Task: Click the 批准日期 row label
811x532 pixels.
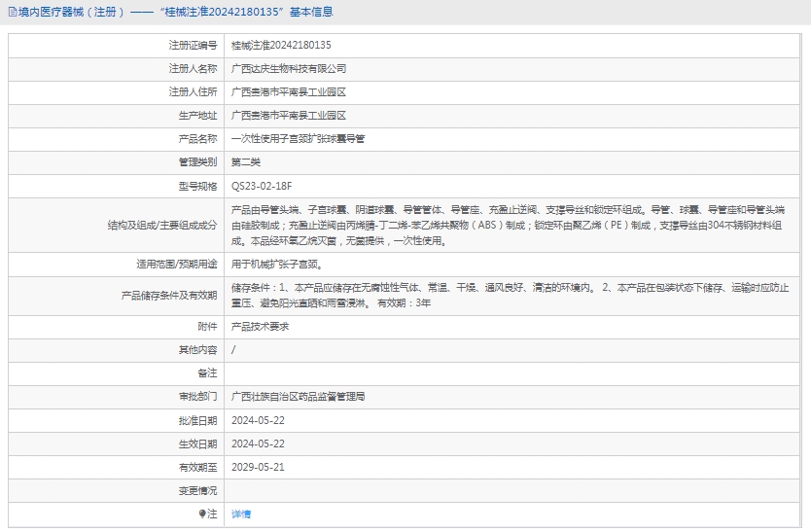Action: coord(197,420)
